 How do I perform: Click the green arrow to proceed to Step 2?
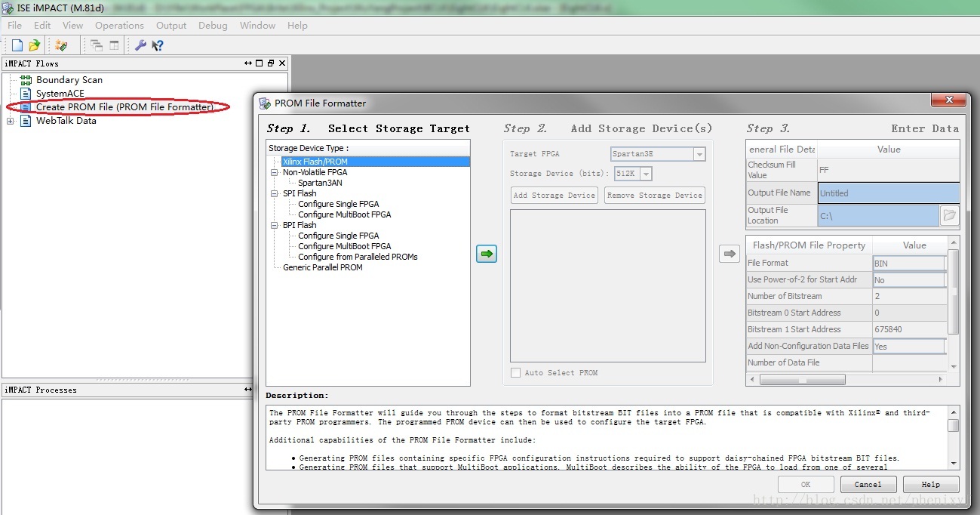tap(487, 254)
